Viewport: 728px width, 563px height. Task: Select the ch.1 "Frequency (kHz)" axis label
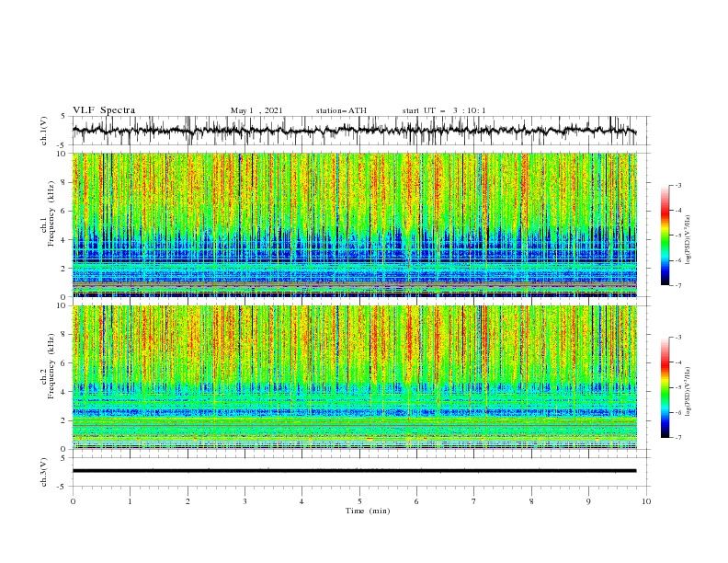(51, 213)
